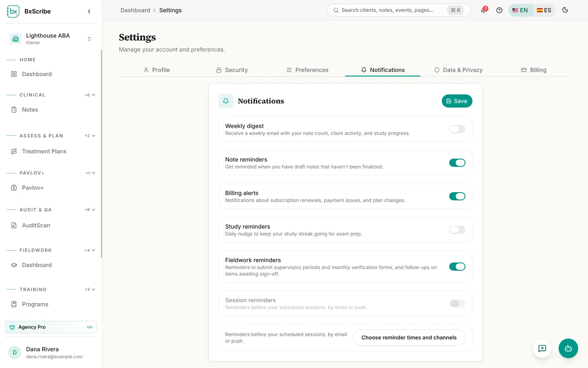The image size is (588, 368).
Task: Switch to dark mode with the moon icon
Action: tap(565, 10)
